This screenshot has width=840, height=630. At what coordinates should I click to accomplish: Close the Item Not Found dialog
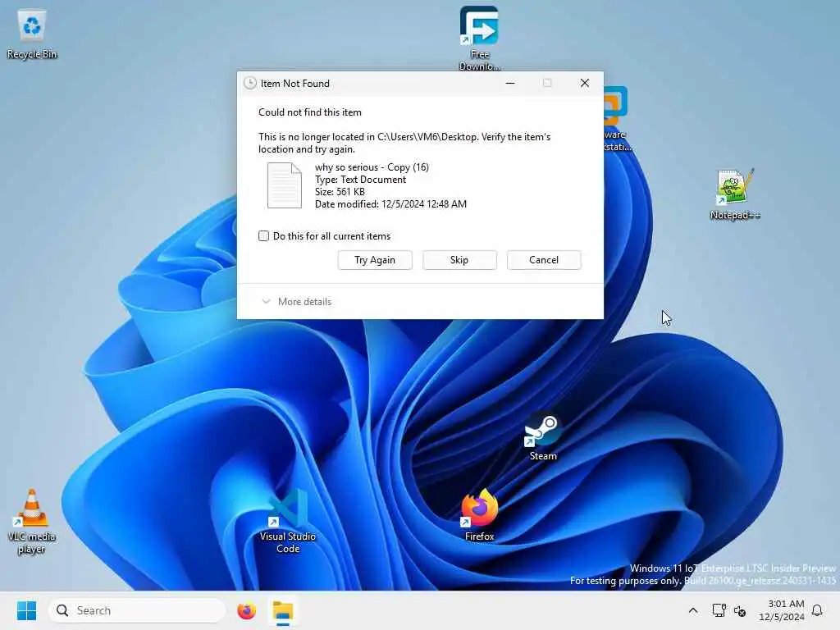click(x=584, y=83)
